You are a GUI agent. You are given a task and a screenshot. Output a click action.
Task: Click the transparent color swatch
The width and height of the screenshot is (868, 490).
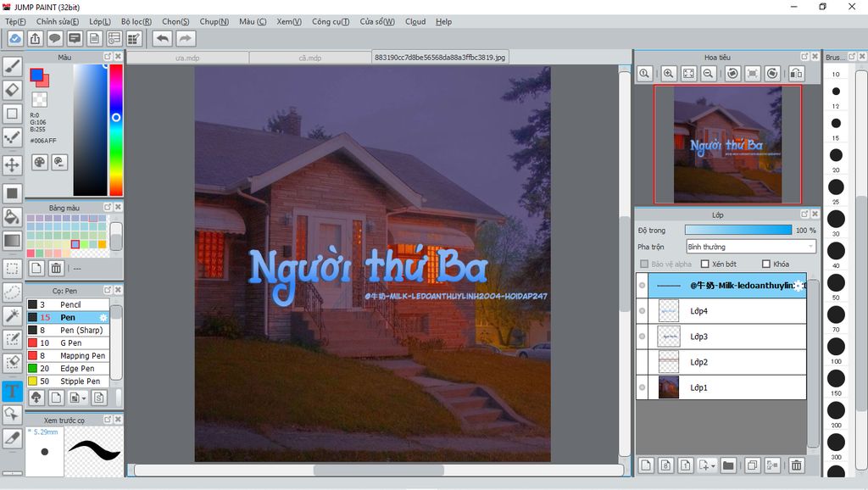[39, 100]
